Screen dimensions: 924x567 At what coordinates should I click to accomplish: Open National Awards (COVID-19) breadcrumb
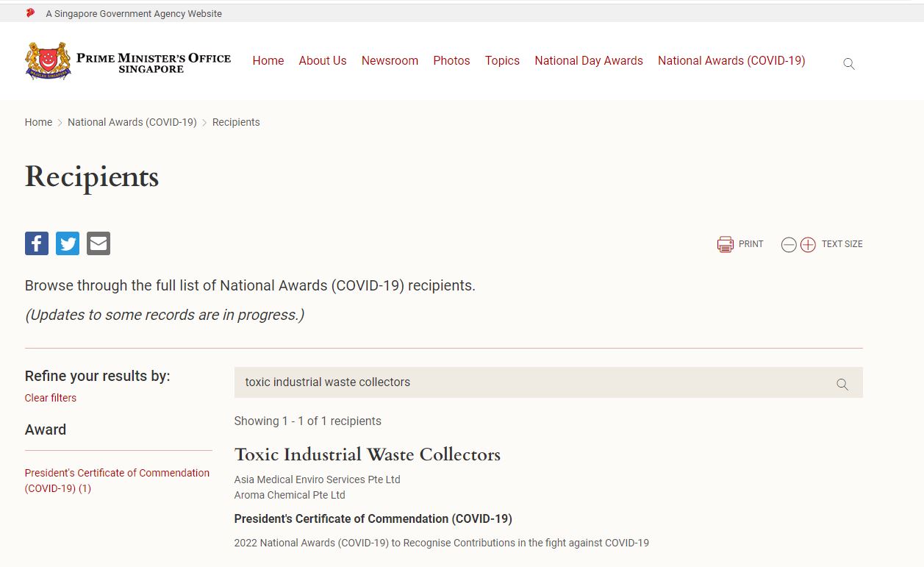coord(132,122)
